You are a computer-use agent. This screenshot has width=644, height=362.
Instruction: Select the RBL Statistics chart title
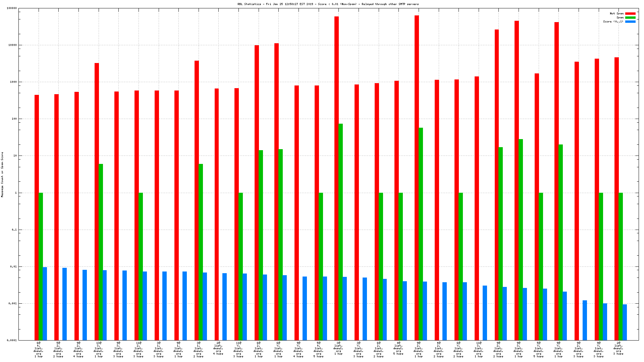click(x=328, y=4)
